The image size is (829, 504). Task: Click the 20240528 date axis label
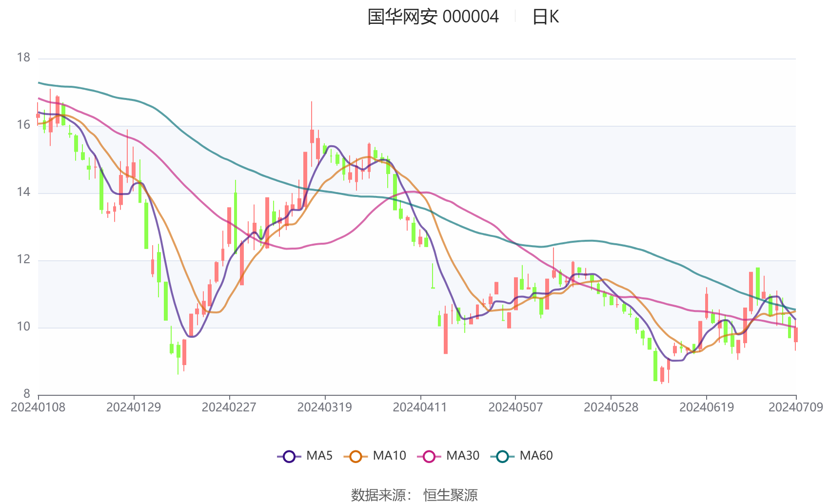click(x=611, y=407)
